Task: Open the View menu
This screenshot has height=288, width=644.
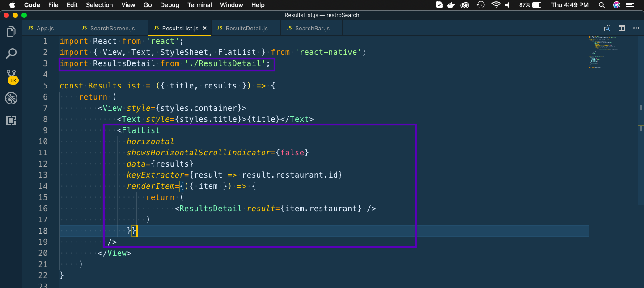Action: click(x=128, y=5)
